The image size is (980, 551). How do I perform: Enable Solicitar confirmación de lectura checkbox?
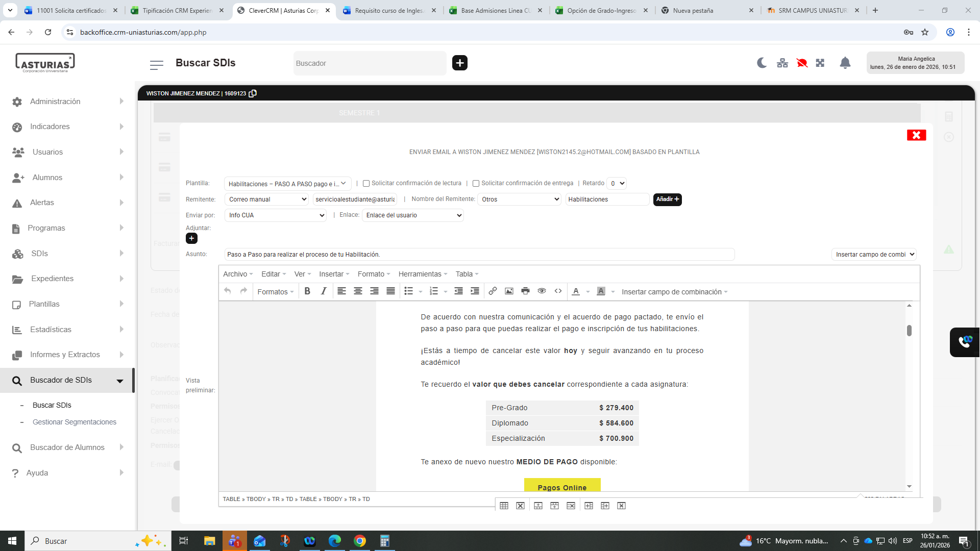click(x=366, y=184)
